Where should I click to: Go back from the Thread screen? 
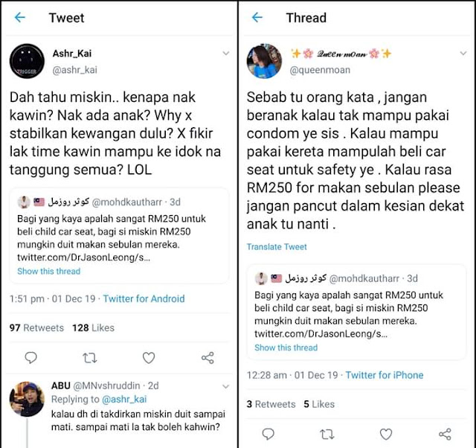[257, 18]
